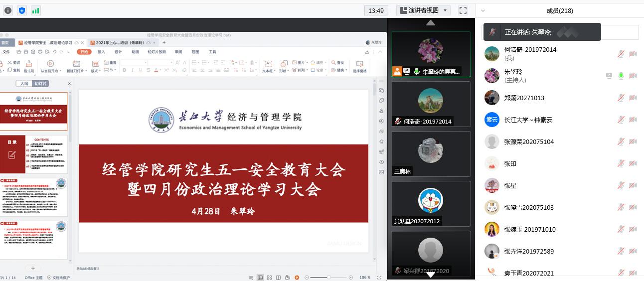Viewport: 644px width, 281px height.
Task: Insert a text box (文本框)
Action: point(268,66)
